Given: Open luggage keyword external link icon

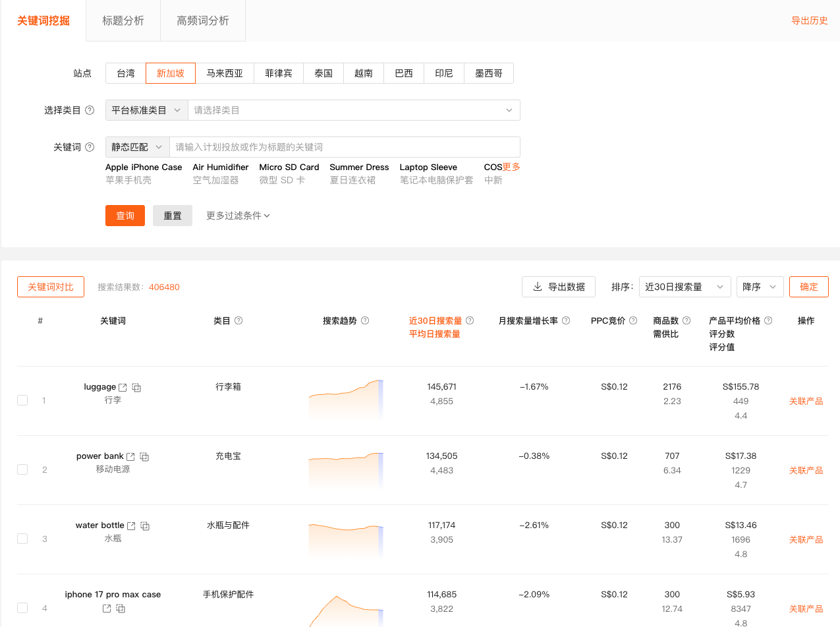Looking at the screenshot, I should coord(123,387).
